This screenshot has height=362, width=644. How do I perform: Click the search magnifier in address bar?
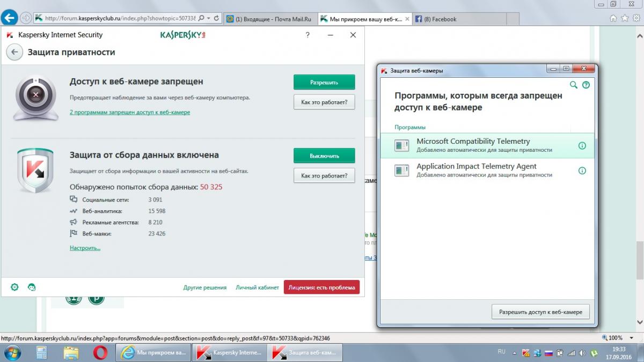point(201,18)
